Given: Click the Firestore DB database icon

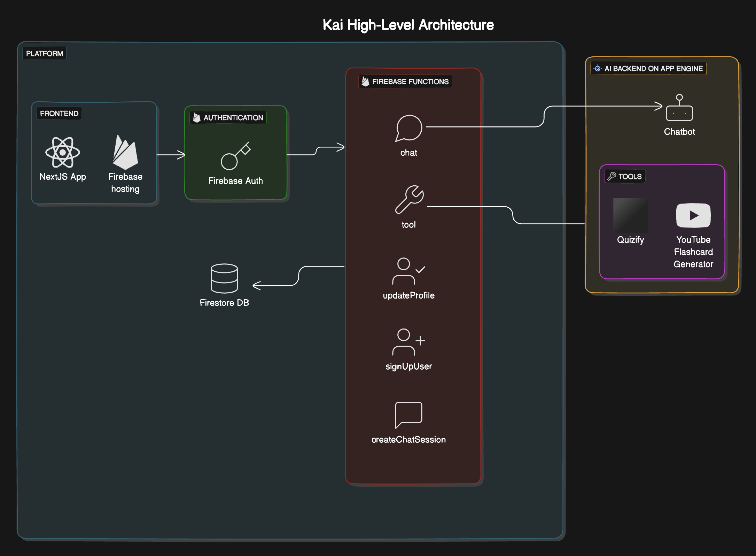Looking at the screenshot, I should 224,278.
